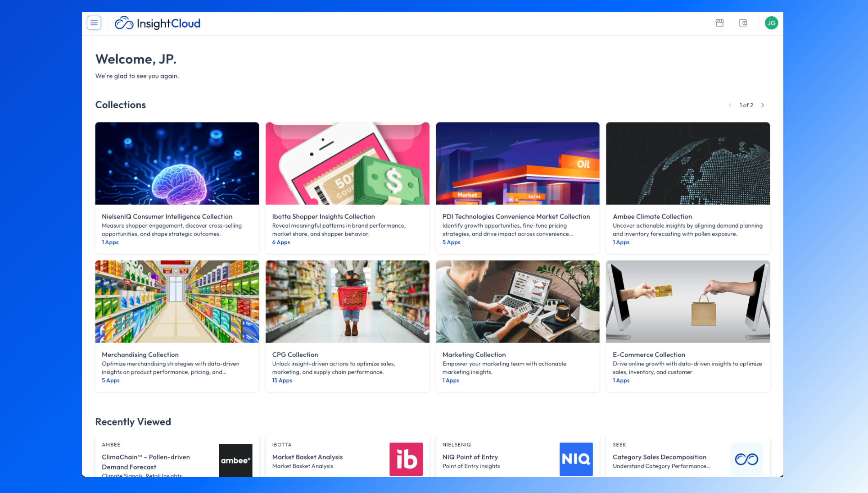Click the Ibotta ib logo tile
This screenshot has width=868, height=493.
click(x=406, y=459)
